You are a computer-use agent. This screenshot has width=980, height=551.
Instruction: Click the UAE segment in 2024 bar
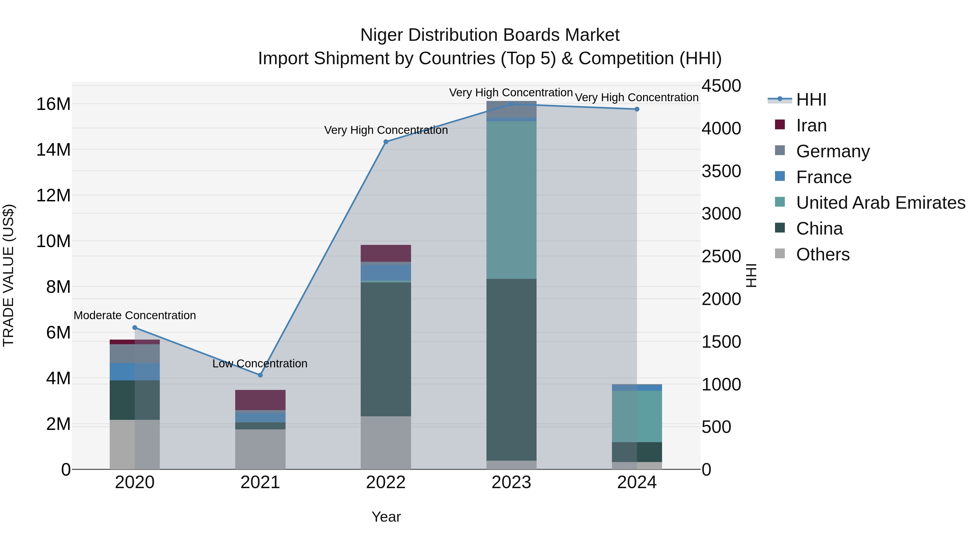coord(637,416)
